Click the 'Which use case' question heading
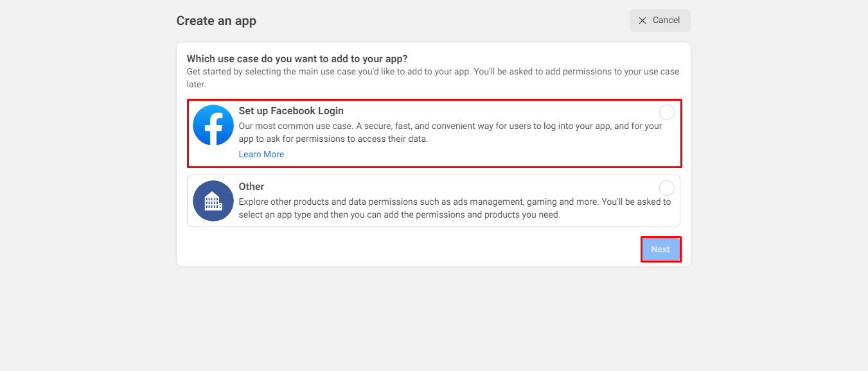This screenshot has height=371, width=868. pyautogui.click(x=297, y=59)
